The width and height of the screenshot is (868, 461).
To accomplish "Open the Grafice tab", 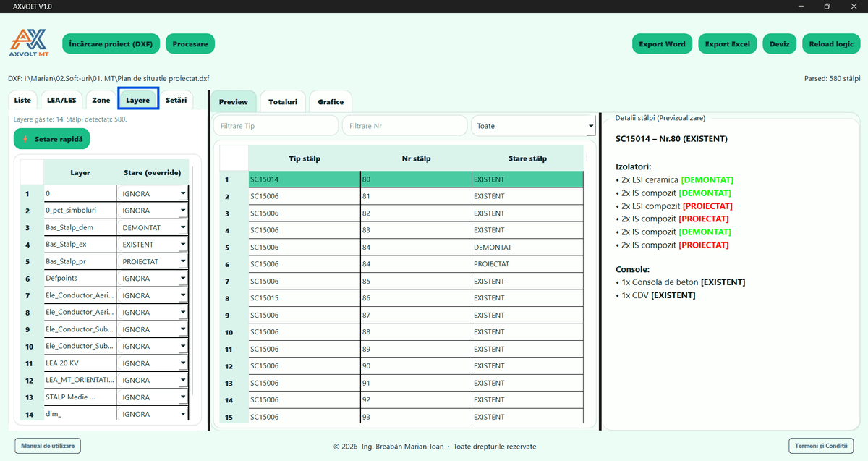I will click(x=331, y=102).
